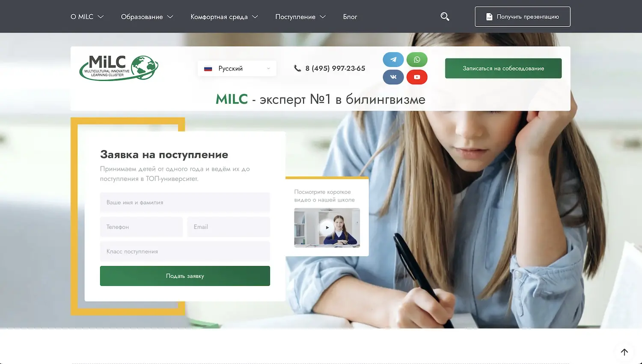Click the scroll-to-top arrow icon
This screenshot has width=642, height=364.
point(624,352)
